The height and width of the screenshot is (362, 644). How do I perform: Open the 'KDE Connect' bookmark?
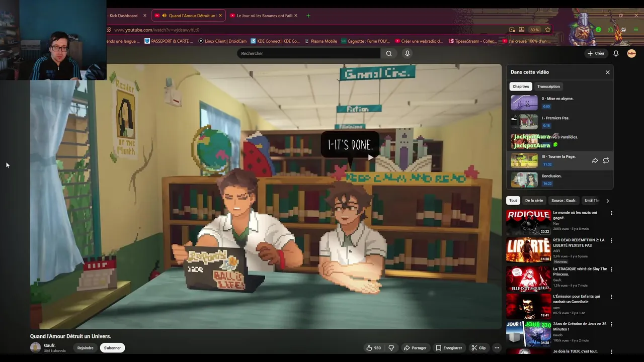[x=275, y=41]
